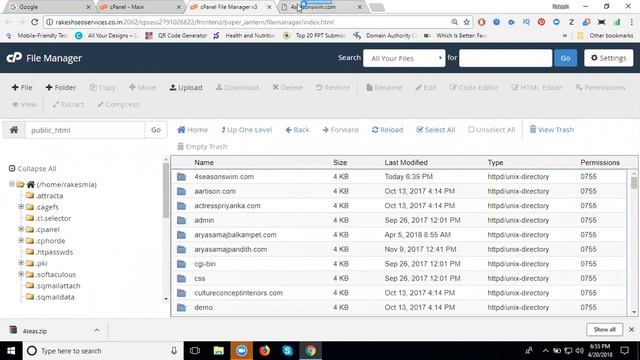Switch to cPanel - Main browser tab
640x360 pixels.
pyautogui.click(x=140, y=7)
